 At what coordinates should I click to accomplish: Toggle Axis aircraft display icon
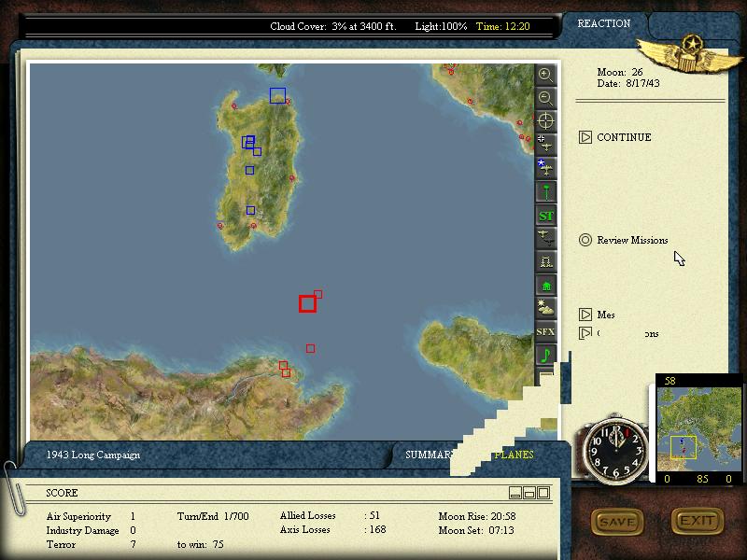pos(545,145)
